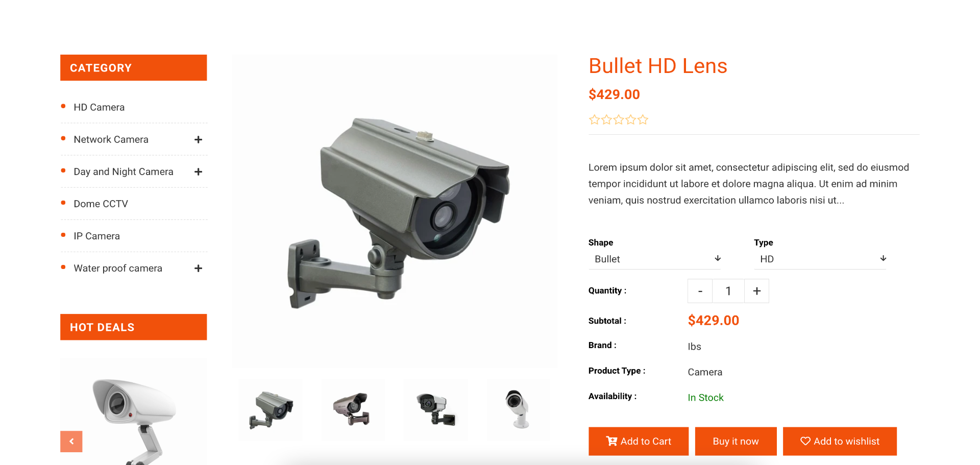Viewport: 980px width, 465px height.
Task: Click the third rating star
Action: coord(619,120)
